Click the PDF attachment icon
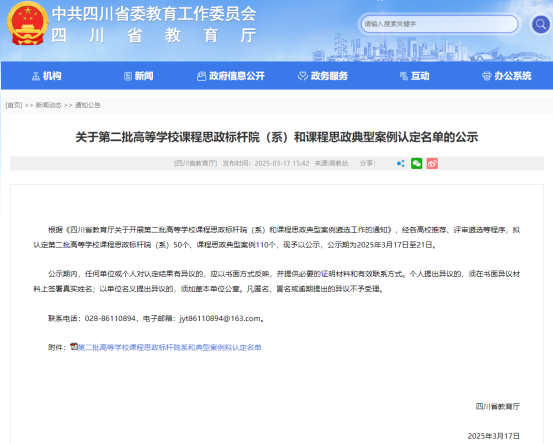The width and height of the screenshot is (553, 444). coord(73,347)
